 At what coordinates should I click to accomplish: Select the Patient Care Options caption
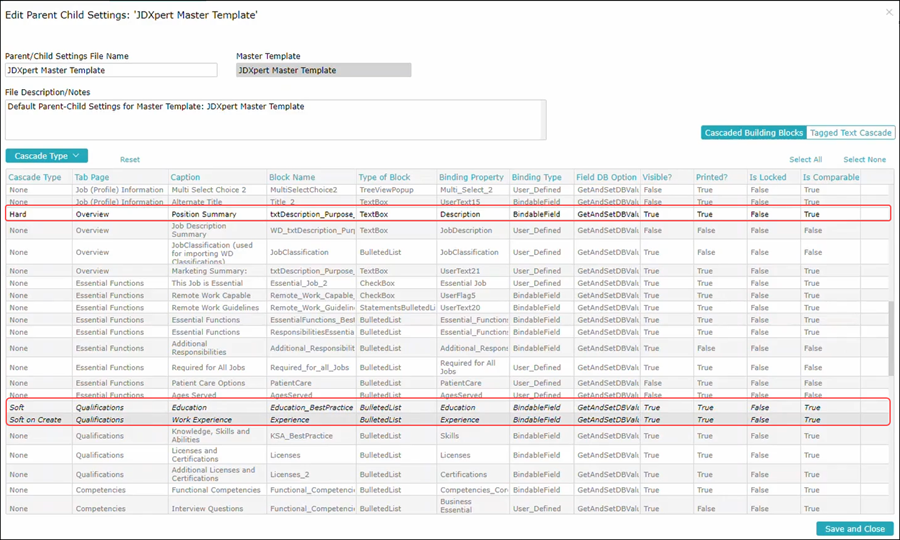pyautogui.click(x=208, y=383)
